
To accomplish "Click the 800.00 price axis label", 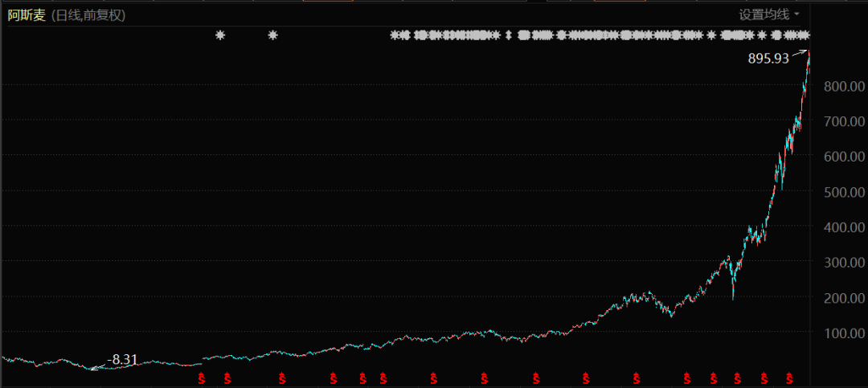I will click(842, 86).
